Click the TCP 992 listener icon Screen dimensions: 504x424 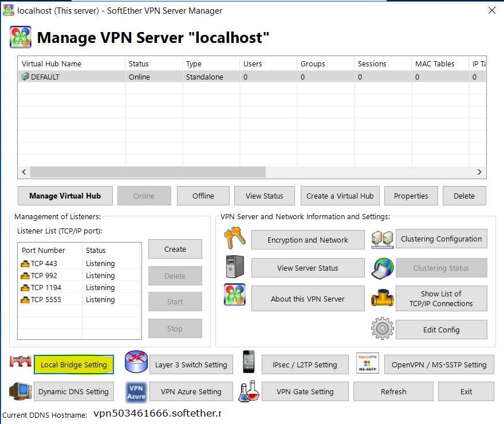coord(25,276)
